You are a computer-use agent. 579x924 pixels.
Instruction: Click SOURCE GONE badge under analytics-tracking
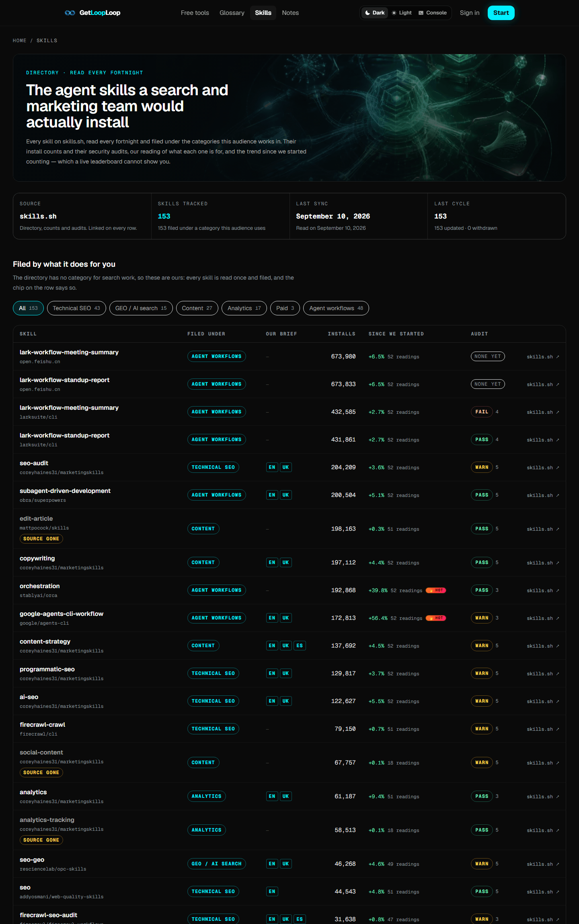pos(41,840)
